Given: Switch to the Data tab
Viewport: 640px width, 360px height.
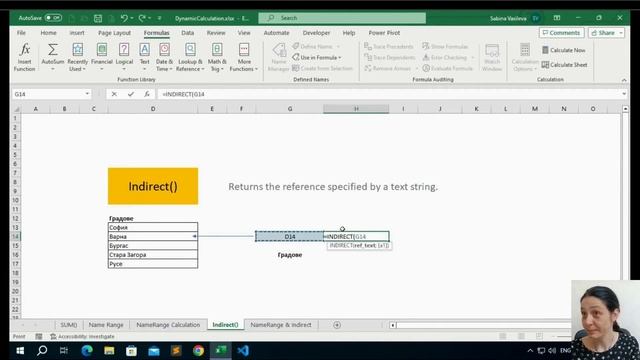Looking at the screenshot, I should (187, 33).
